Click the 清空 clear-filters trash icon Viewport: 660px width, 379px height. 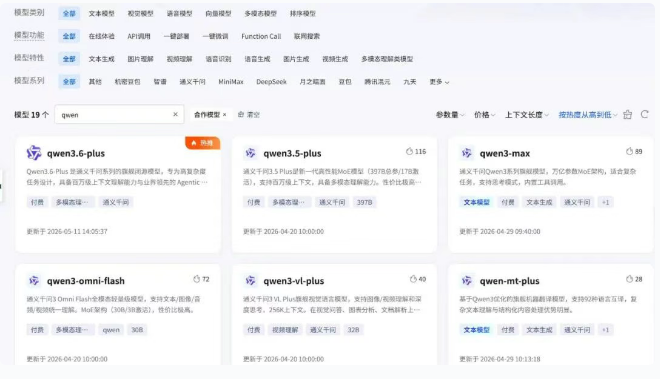[241, 115]
